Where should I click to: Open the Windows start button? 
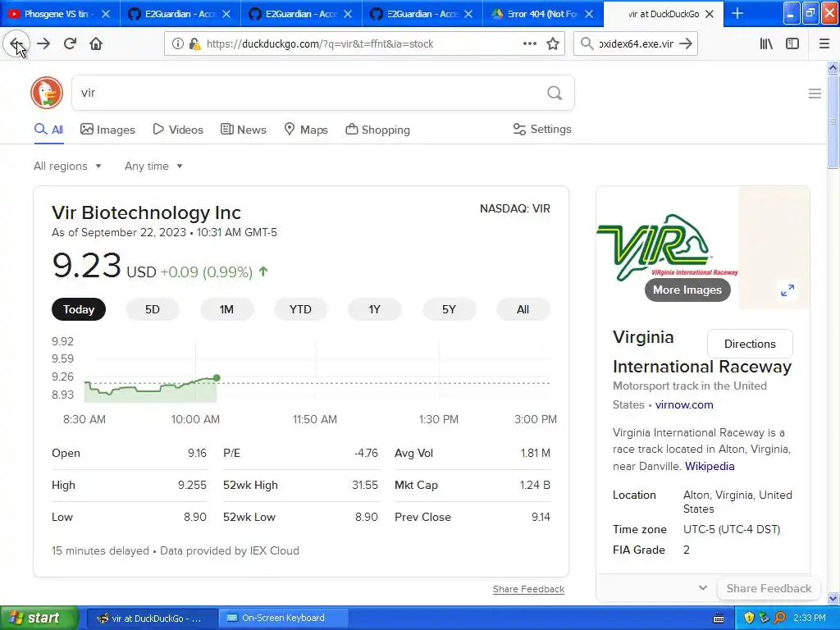click(x=39, y=618)
